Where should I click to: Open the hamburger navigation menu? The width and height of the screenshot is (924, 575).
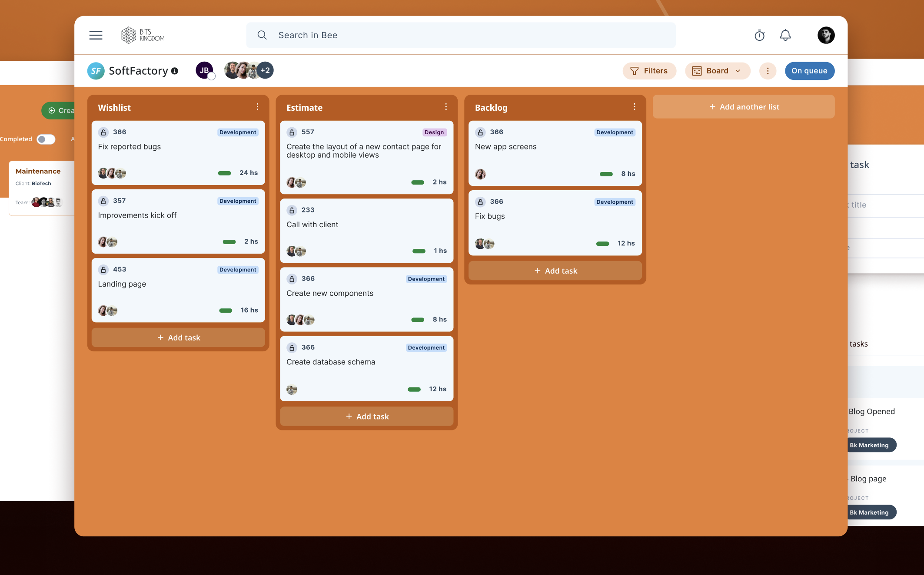tap(96, 35)
